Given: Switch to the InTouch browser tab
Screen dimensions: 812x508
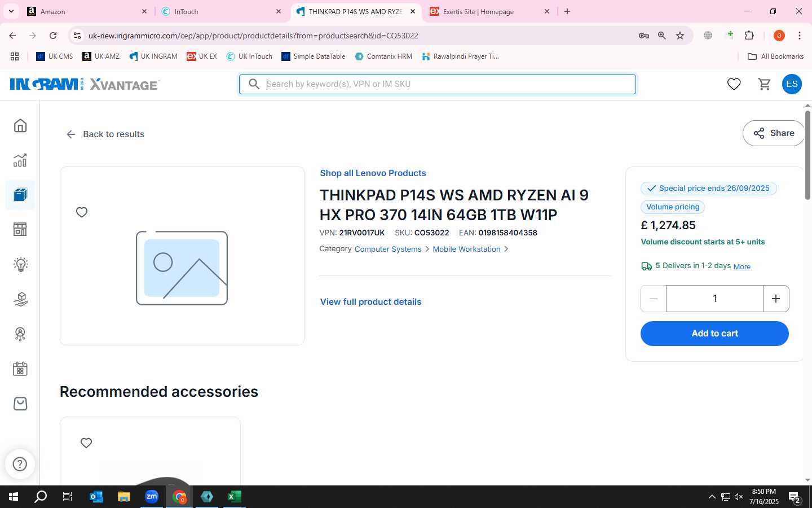Looking at the screenshot, I should [x=222, y=11].
